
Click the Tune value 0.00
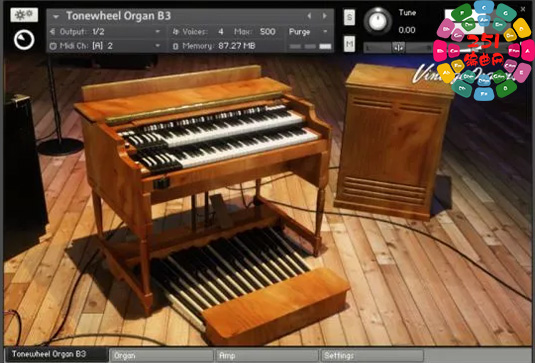point(407,30)
